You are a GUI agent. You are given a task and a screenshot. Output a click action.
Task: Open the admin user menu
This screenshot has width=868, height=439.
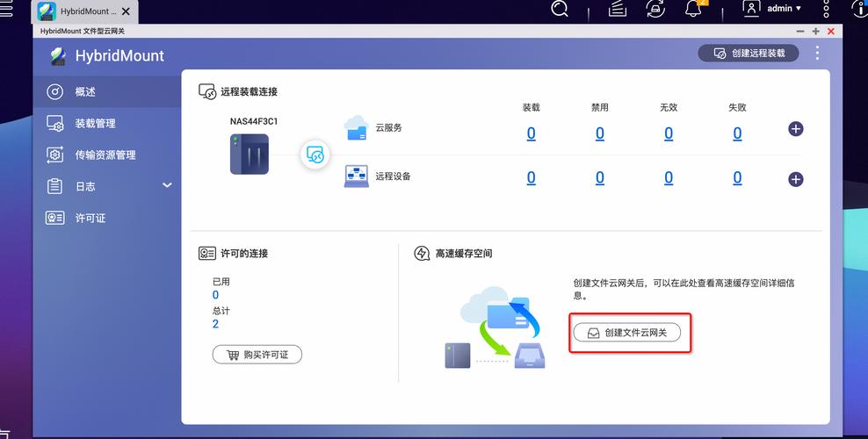point(773,8)
